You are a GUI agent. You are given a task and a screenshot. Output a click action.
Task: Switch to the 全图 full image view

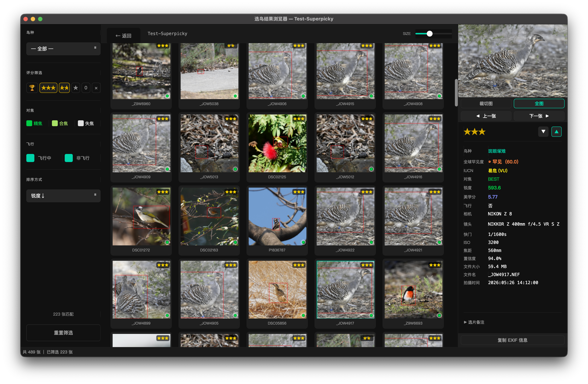539,103
